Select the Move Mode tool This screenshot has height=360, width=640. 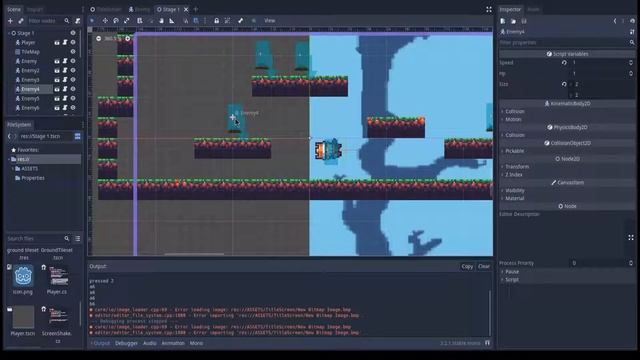[x=105, y=20]
